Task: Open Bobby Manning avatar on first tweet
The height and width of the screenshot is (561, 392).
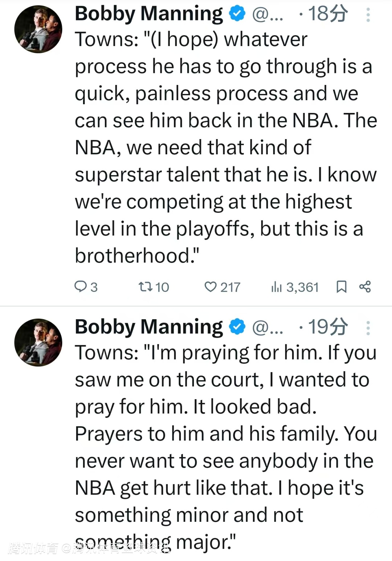Action: (x=38, y=29)
